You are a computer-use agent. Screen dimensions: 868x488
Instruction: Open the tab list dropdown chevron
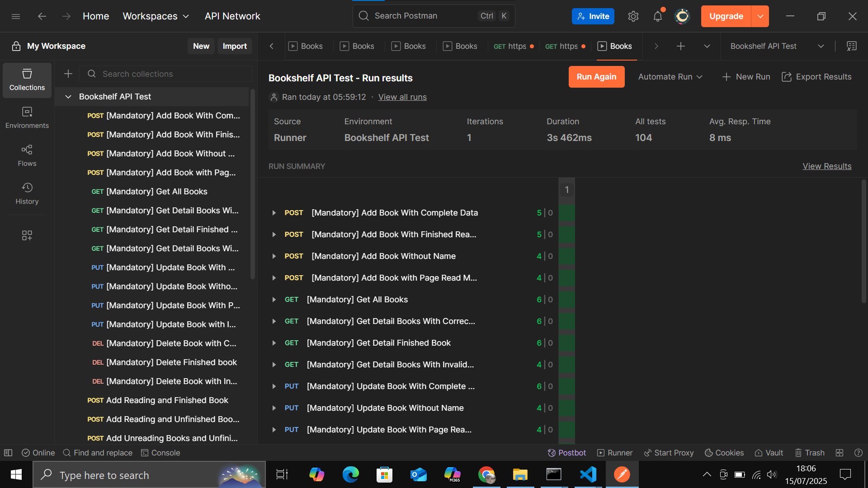coord(707,46)
